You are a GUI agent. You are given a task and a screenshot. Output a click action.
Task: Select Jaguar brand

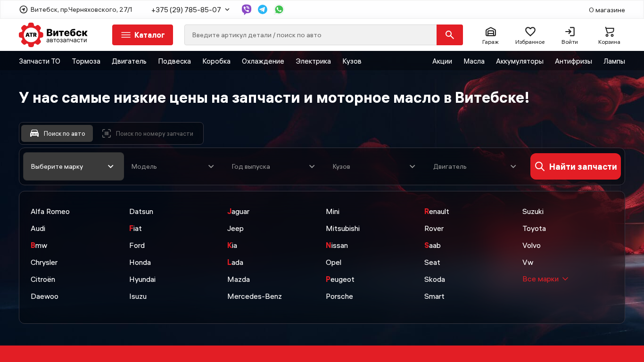(x=238, y=212)
